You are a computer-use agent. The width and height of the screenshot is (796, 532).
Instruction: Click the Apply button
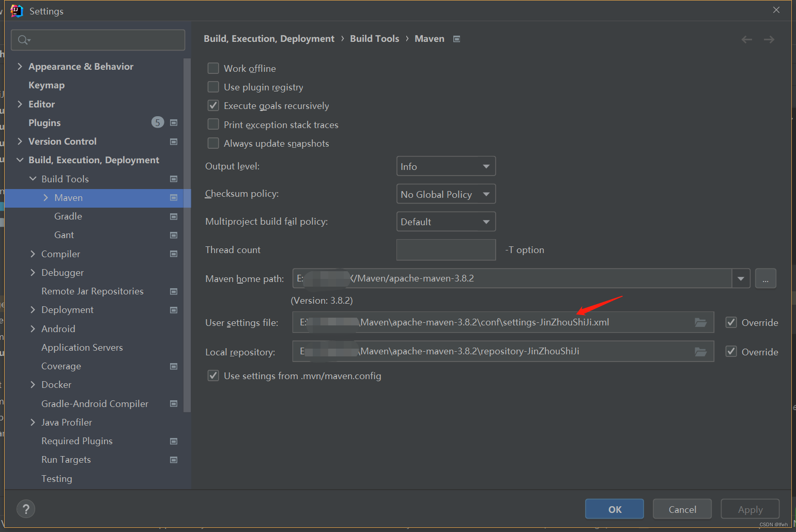(x=749, y=509)
